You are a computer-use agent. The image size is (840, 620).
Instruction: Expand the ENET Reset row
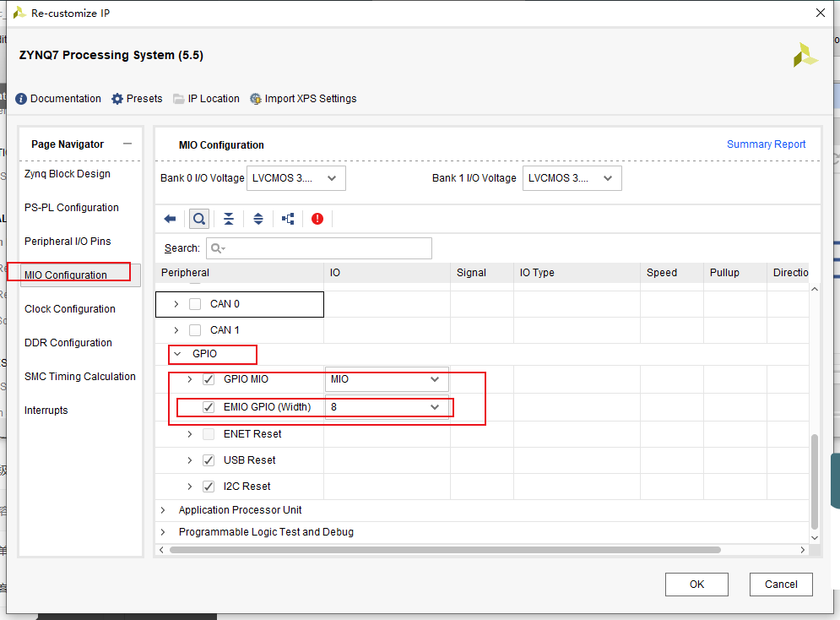click(x=190, y=434)
